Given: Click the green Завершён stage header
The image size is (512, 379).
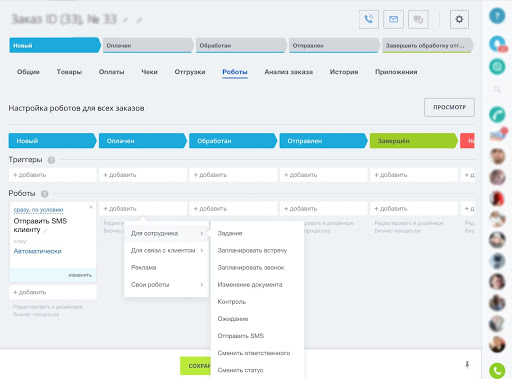Looking at the screenshot, I should (x=413, y=141).
